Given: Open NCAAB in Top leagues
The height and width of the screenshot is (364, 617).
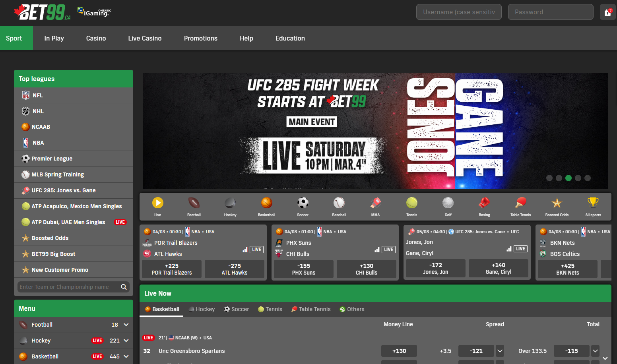Looking at the screenshot, I should (74, 127).
